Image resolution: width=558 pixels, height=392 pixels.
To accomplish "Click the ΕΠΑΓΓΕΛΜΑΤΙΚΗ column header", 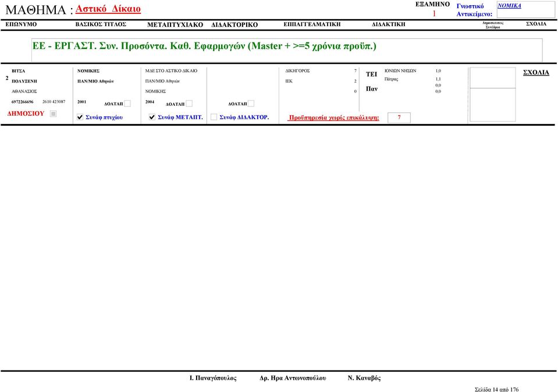I will coord(312,24).
